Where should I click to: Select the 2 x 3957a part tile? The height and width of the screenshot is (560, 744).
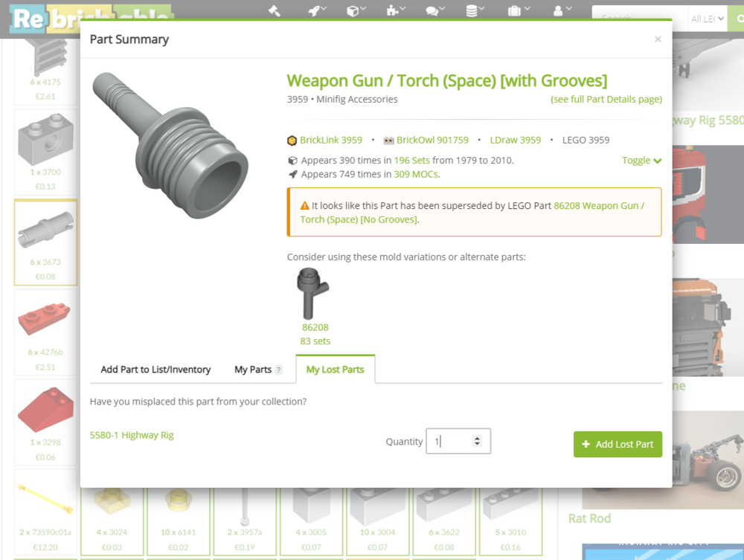coord(245,521)
